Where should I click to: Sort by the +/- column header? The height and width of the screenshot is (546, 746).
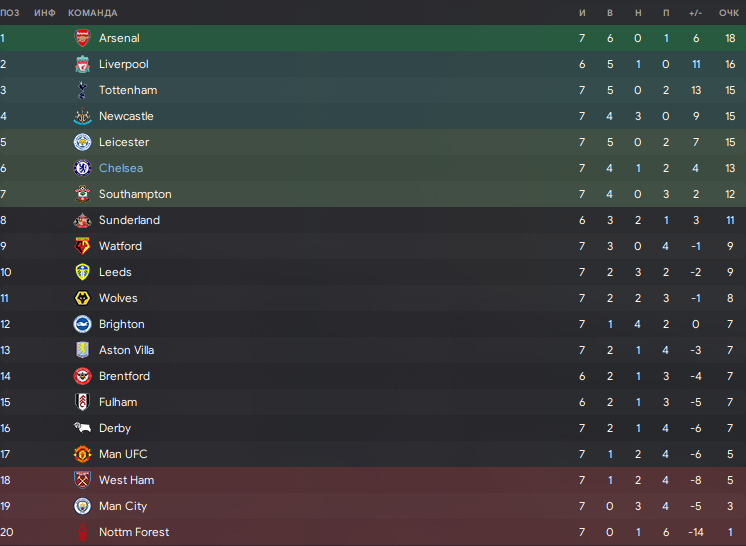coord(696,13)
